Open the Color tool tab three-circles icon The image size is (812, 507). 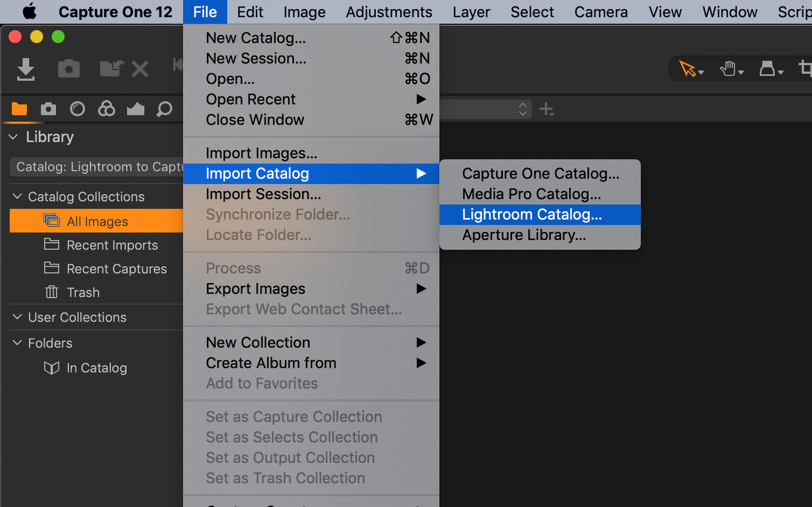click(107, 109)
